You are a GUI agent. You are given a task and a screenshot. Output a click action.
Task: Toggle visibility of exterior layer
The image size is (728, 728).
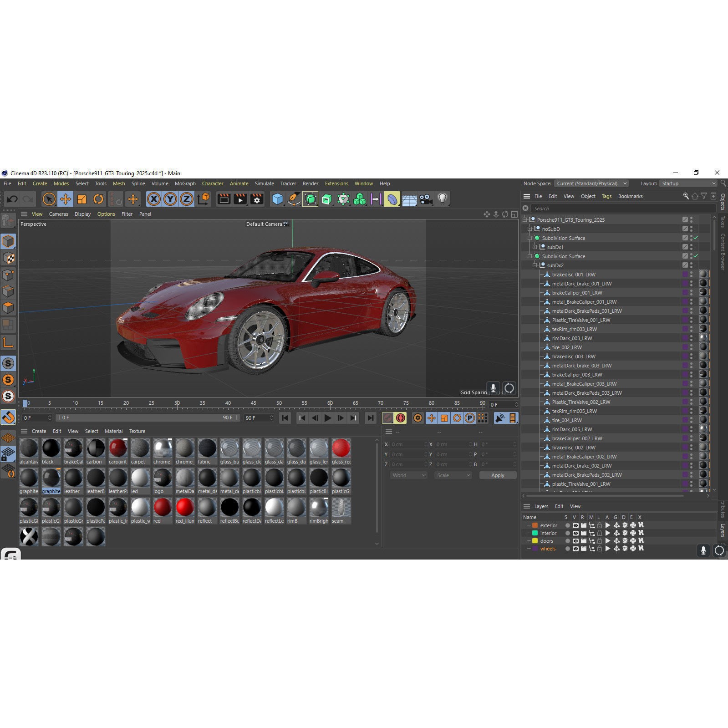click(x=575, y=525)
